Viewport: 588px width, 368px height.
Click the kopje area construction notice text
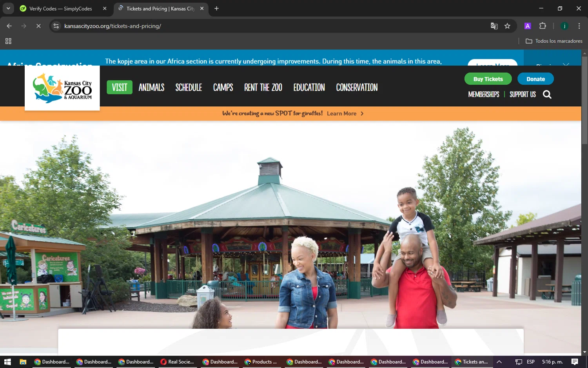point(273,61)
